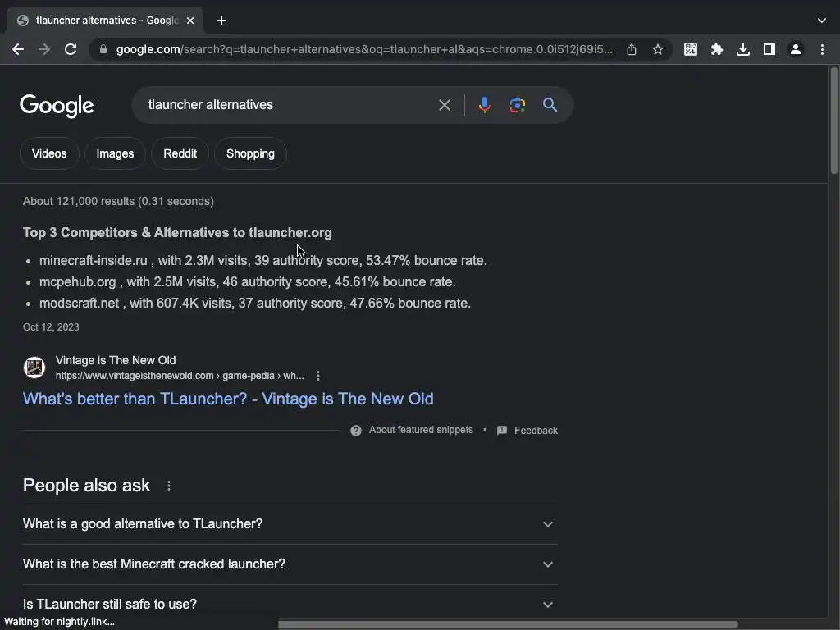This screenshot has width=840, height=630.
Task: Click the horizontal page scrollbar
Action: click(x=508, y=624)
